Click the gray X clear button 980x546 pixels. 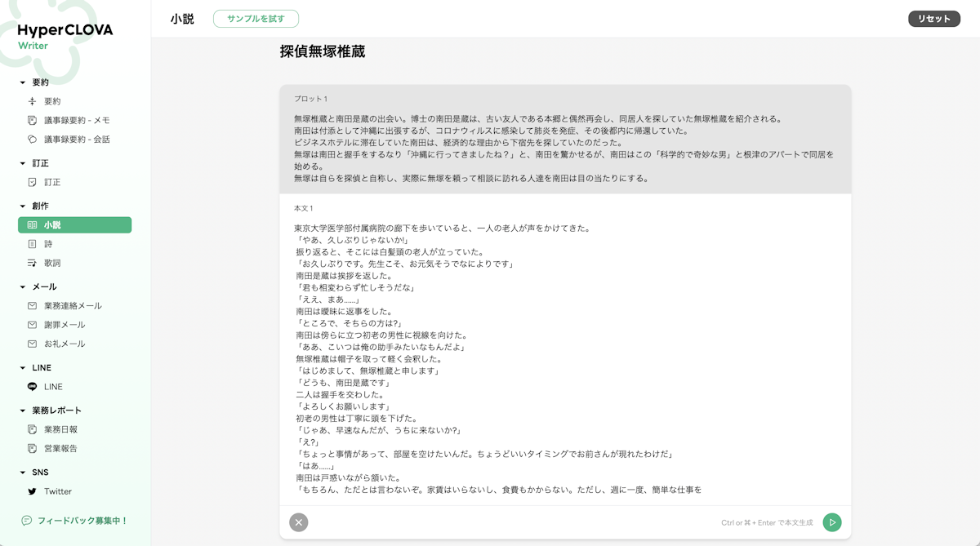click(299, 522)
